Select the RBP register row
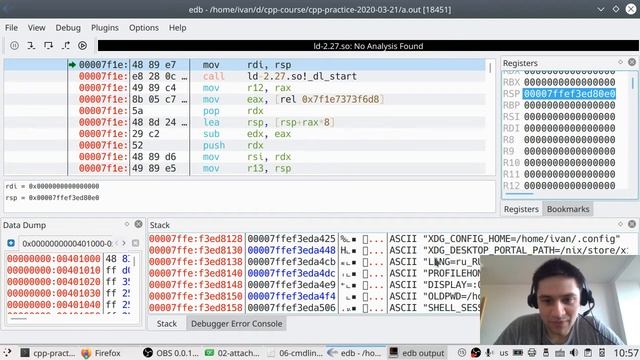The height and width of the screenshot is (360, 640). 559,105
